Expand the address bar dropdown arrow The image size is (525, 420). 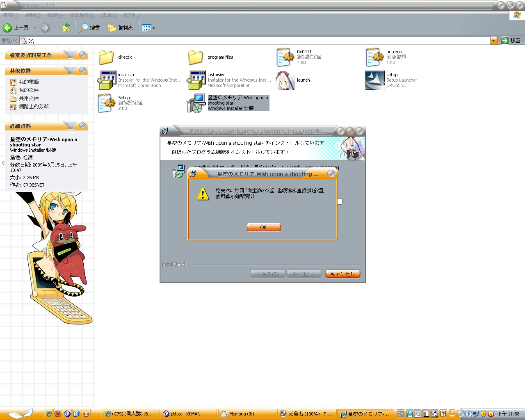[x=494, y=41]
